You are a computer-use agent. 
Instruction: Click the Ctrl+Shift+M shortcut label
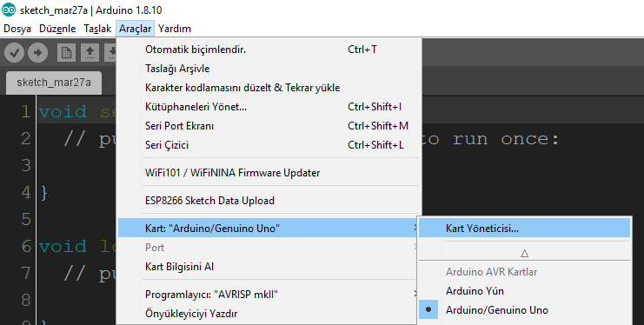pyautogui.click(x=378, y=126)
